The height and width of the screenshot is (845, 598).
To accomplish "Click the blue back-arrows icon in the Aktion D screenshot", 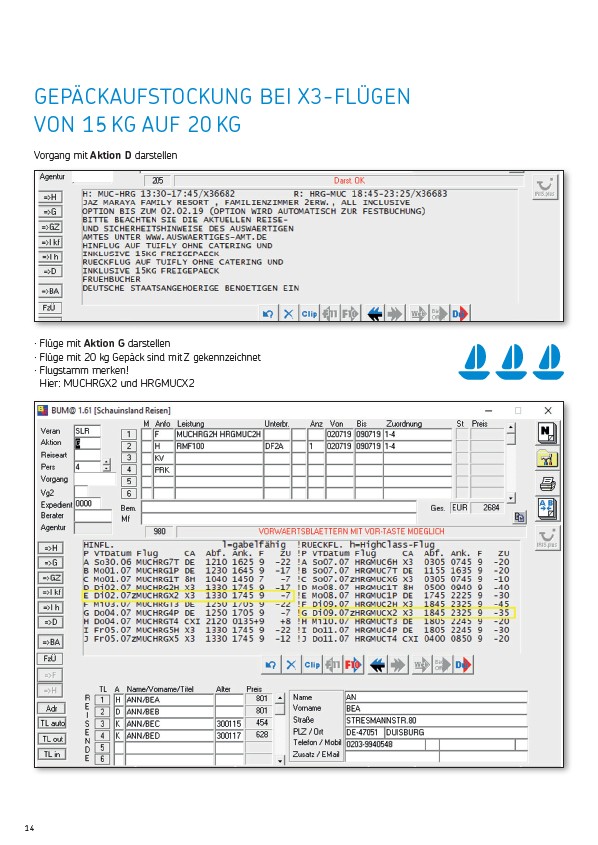I will point(374,314).
